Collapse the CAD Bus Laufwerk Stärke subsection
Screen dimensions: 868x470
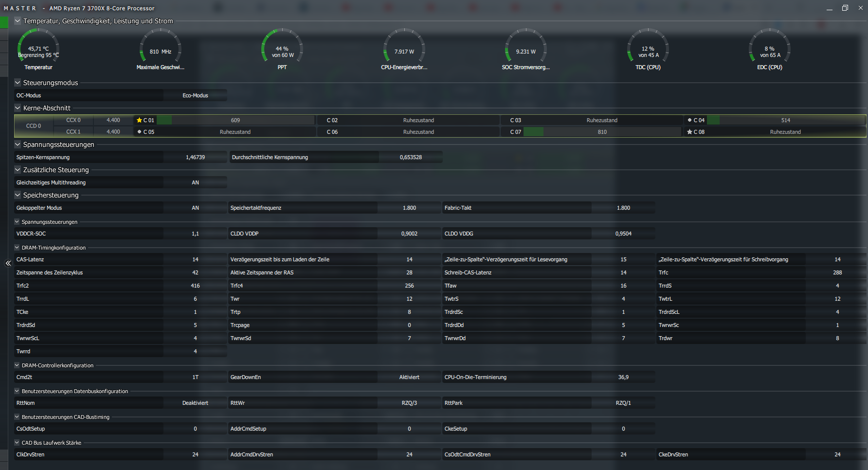pos(17,443)
